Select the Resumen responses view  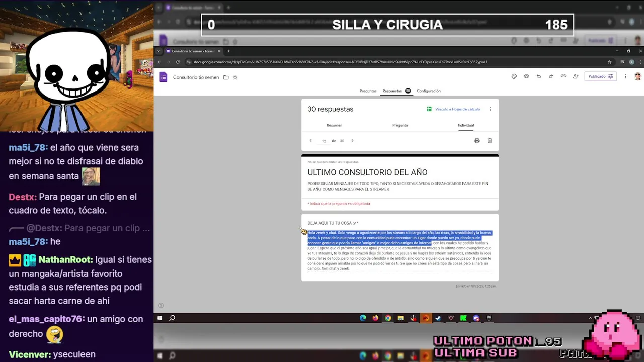coord(334,125)
